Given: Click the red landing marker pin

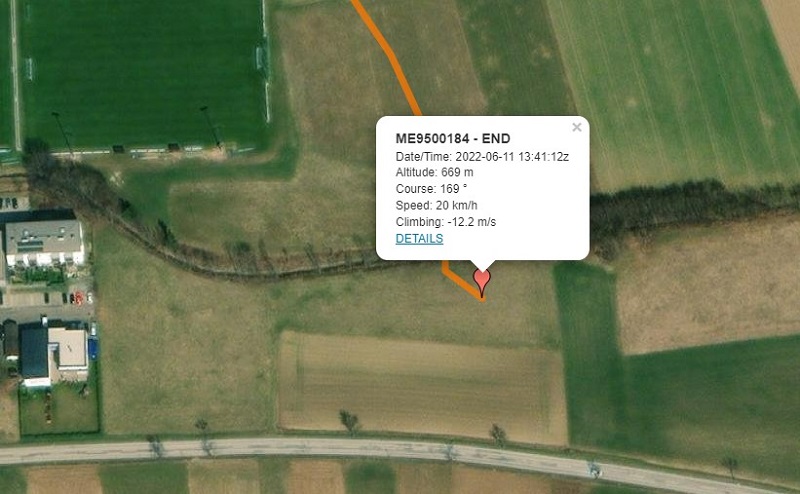Looking at the screenshot, I should 482,282.
